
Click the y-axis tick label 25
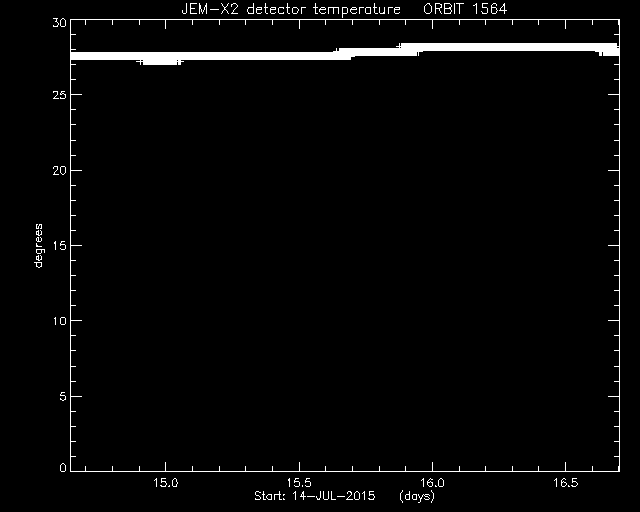click(x=59, y=95)
